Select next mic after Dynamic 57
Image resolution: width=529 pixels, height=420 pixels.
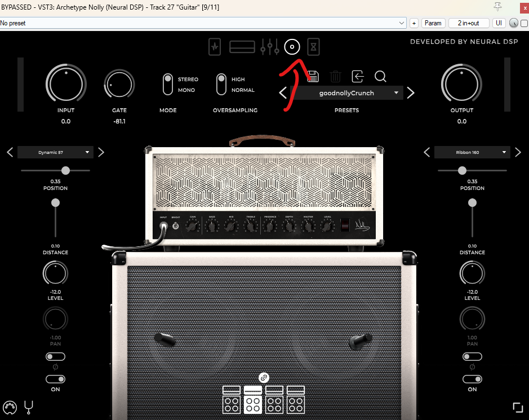(101, 152)
